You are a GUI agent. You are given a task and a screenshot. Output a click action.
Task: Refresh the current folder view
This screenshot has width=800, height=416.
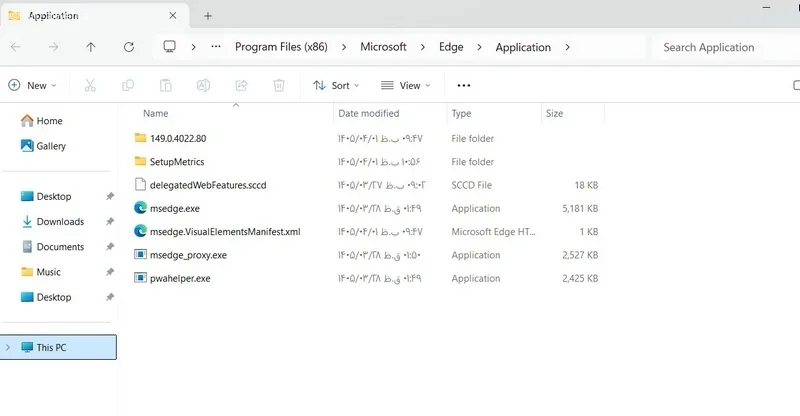click(129, 47)
